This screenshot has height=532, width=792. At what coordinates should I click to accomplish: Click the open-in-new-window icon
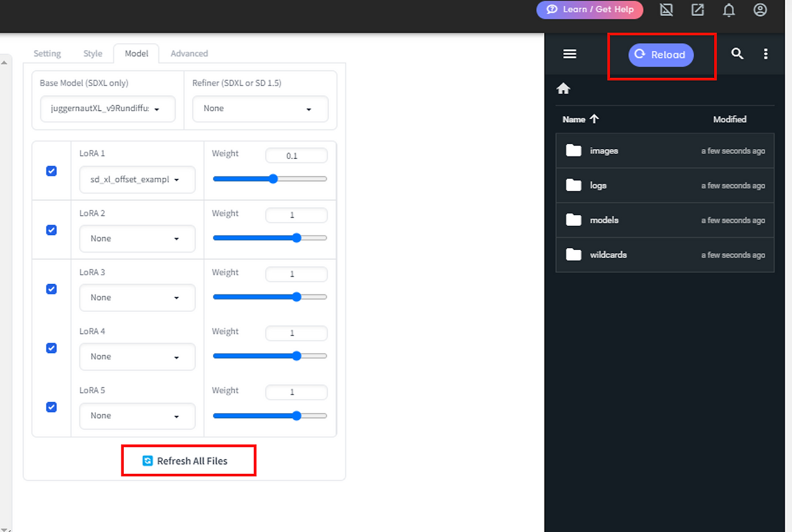(697, 10)
